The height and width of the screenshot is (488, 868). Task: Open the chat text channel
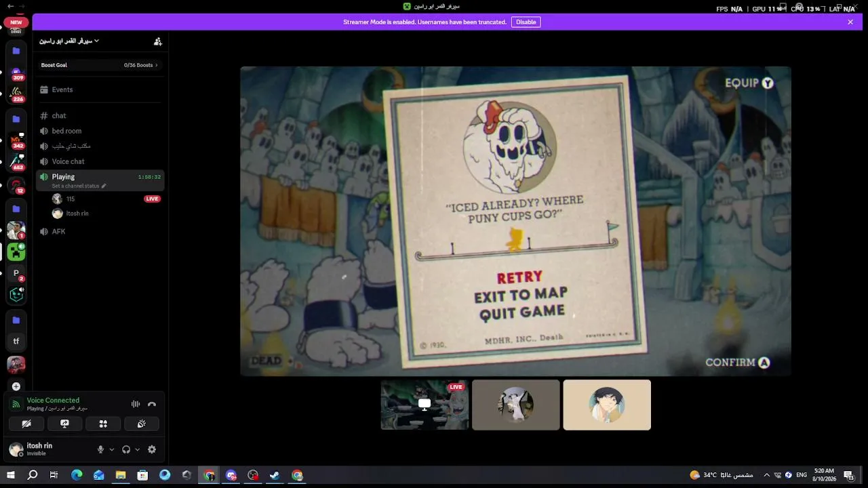99,116
